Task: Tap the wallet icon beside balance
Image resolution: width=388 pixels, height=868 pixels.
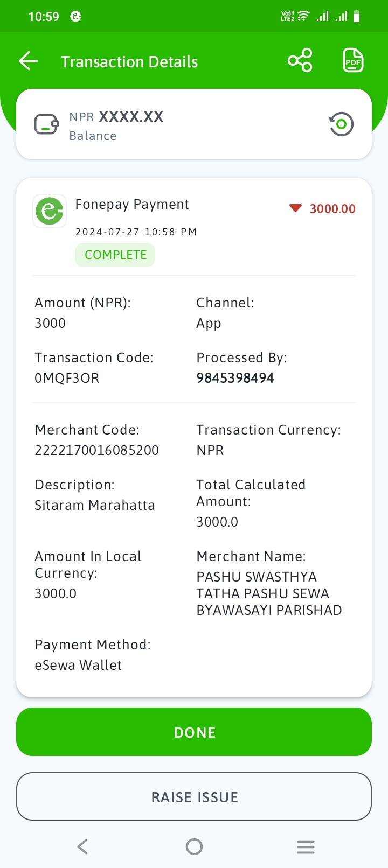Action: point(46,124)
